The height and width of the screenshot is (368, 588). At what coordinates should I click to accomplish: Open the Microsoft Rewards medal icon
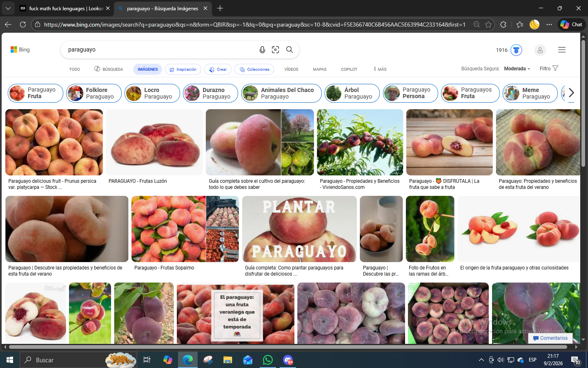pyautogui.click(x=516, y=50)
